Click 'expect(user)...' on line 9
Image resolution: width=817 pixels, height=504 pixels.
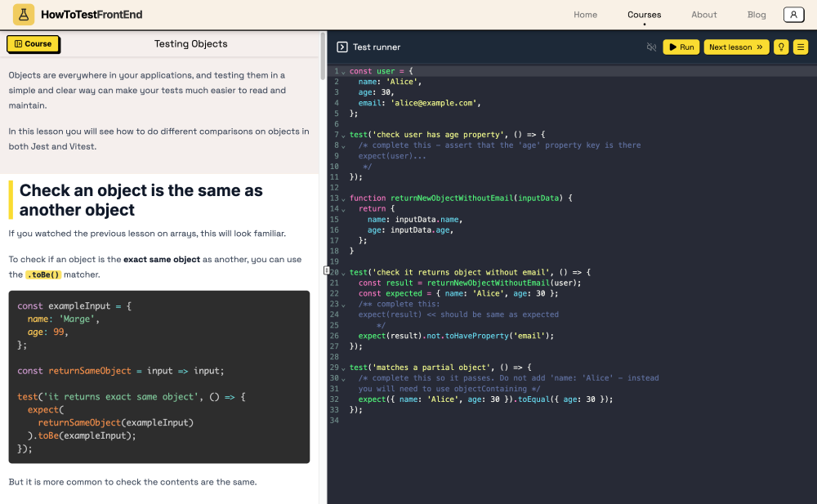pyautogui.click(x=392, y=156)
